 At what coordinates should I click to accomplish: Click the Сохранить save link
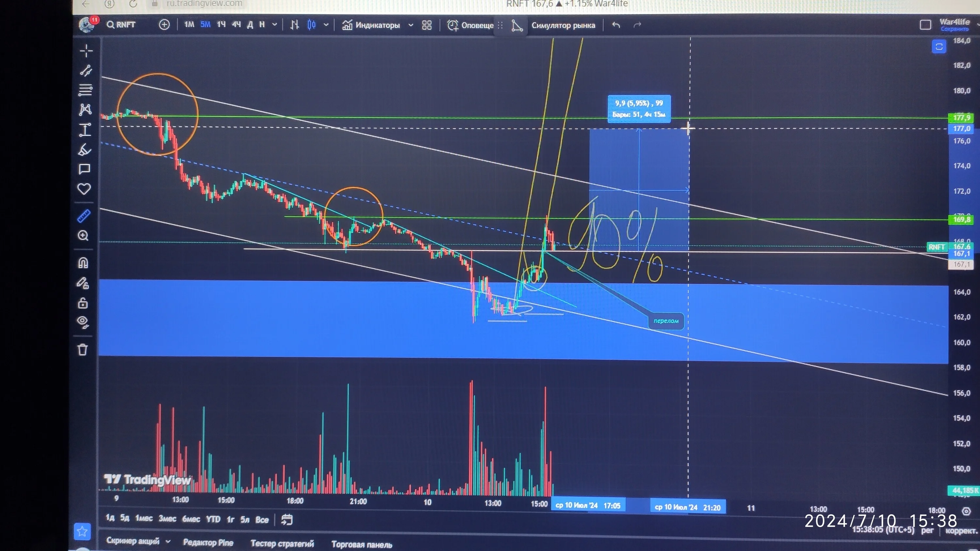[955, 29]
